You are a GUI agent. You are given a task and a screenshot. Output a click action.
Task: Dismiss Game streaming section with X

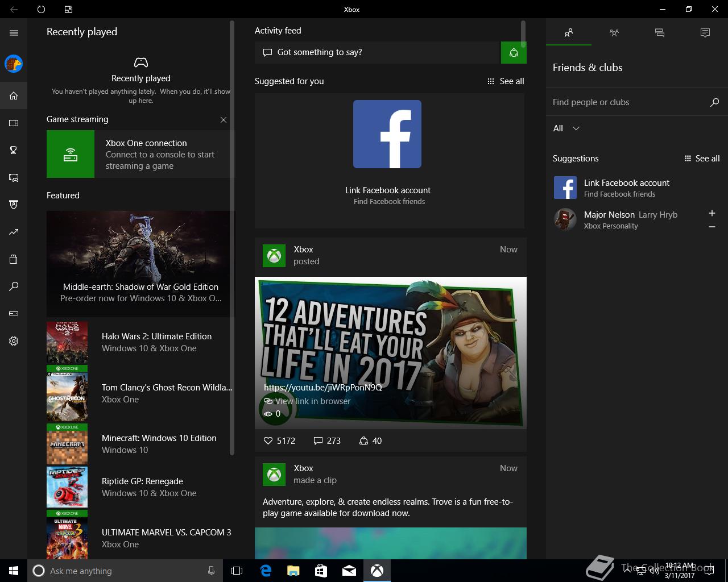(x=224, y=120)
